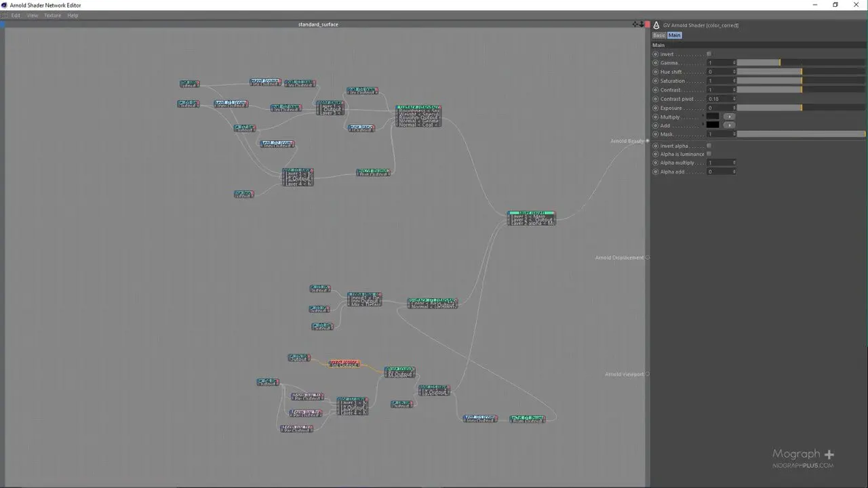The image size is (868, 488).
Task: Click the app icon in the title bar
Action: point(5,5)
